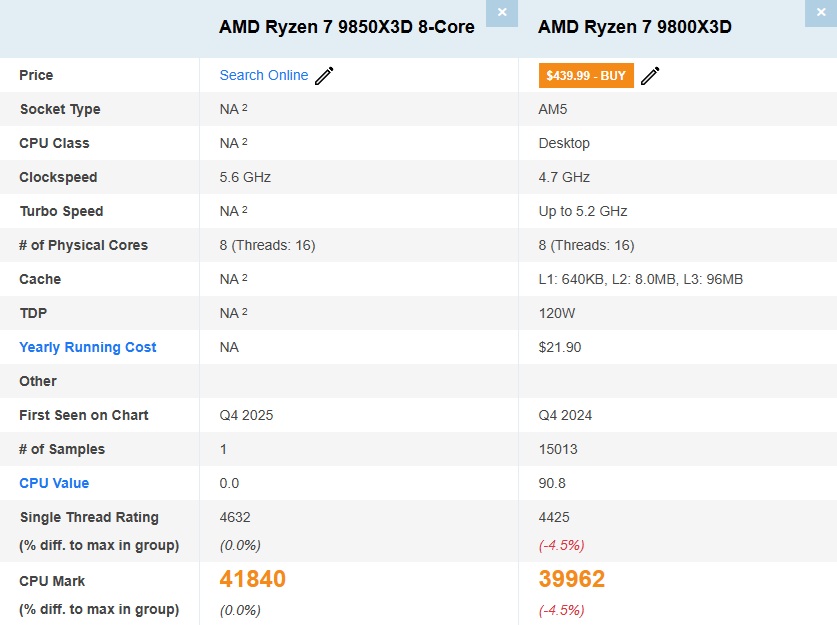
Task: Click the $439.99 BUY button
Action: tap(586, 75)
